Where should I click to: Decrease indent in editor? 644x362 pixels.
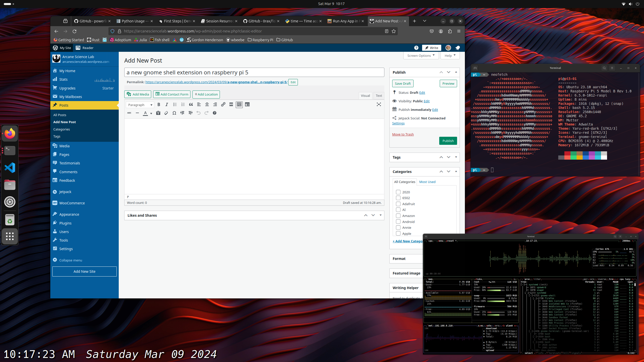[x=182, y=113]
